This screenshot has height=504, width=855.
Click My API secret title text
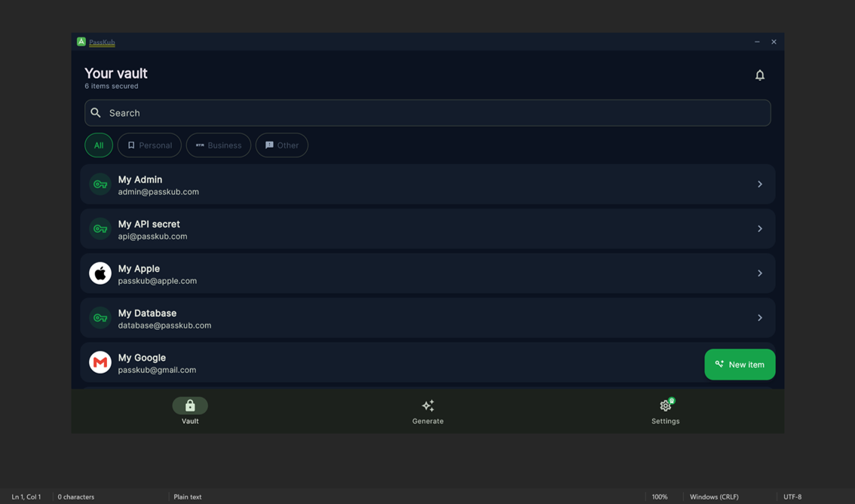click(x=149, y=225)
